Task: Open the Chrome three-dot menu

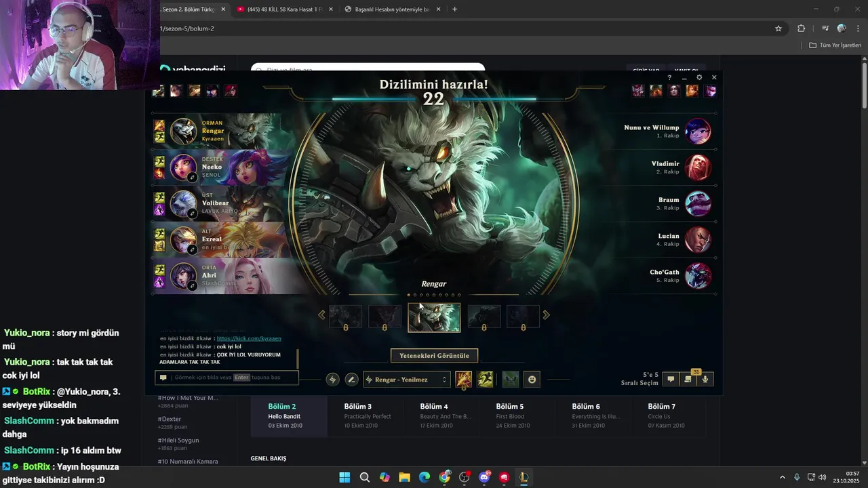Action: [858, 28]
